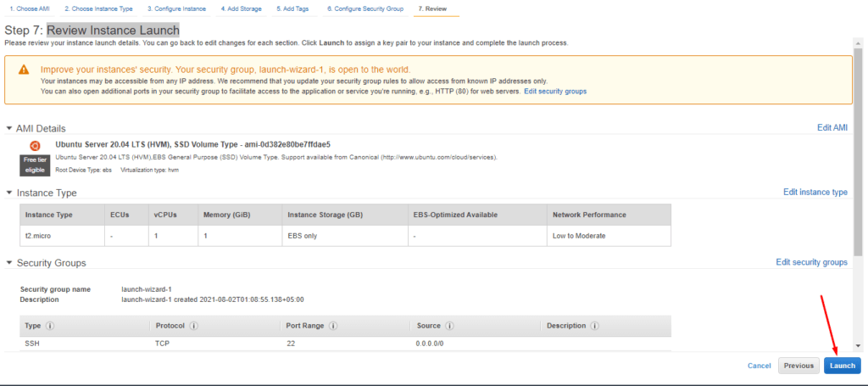868x386 pixels.
Task: Click the Ubuntu Server 20.04 LTS AMI title
Action: click(193, 144)
